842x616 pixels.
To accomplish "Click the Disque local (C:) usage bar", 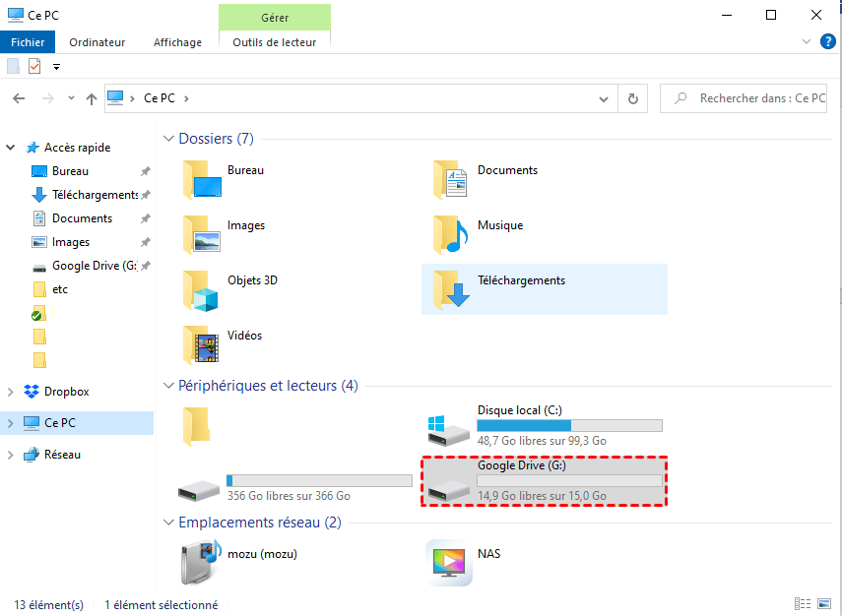I will (x=570, y=425).
